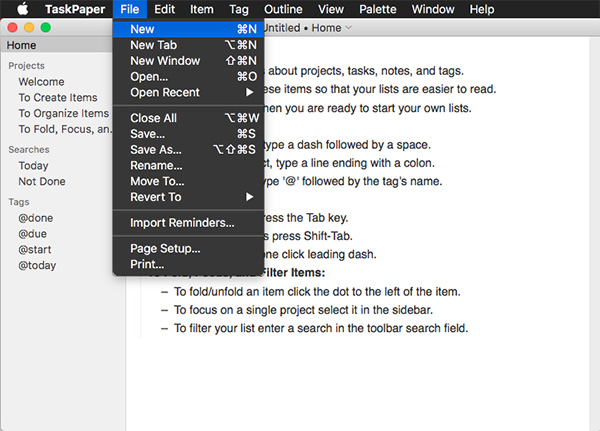The width and height of the screenshot is (600, 431).
Task: Expand the Open Recent submenu
Action: click(x=188, y=92)
